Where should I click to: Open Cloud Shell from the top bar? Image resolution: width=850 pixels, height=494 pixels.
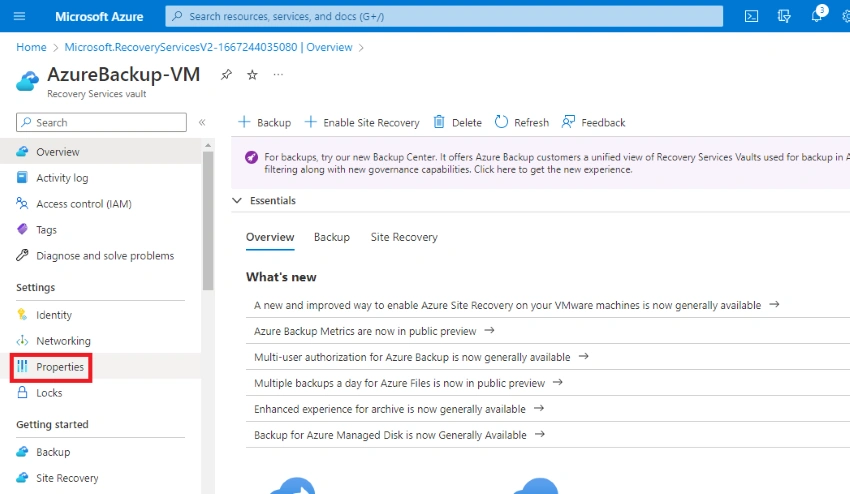751,16
